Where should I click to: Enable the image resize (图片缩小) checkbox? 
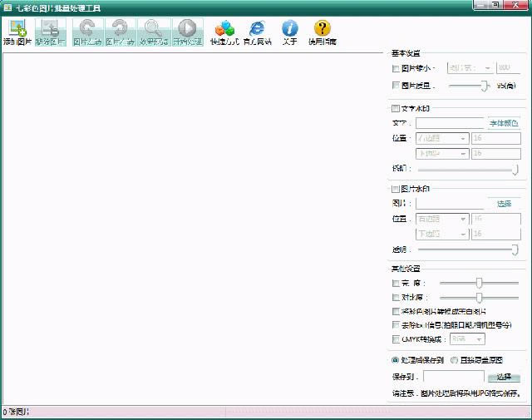click(396, 69)
